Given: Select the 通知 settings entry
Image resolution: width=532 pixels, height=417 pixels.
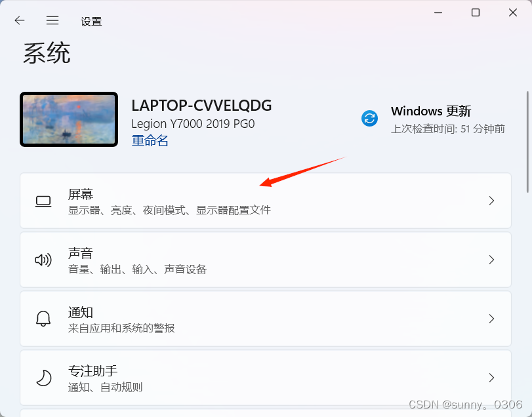Looking at the screenshot, I should tap(262, 319).
